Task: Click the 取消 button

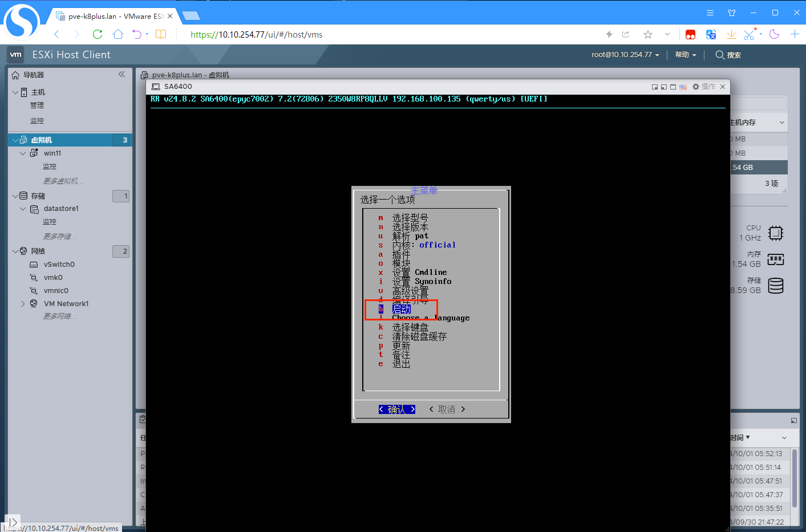Action: (447, 409)
